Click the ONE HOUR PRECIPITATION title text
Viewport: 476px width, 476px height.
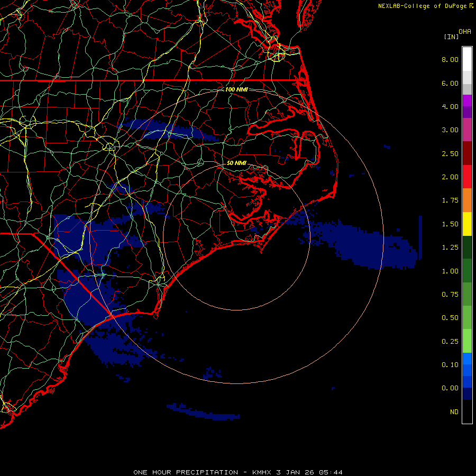[186, 472]
